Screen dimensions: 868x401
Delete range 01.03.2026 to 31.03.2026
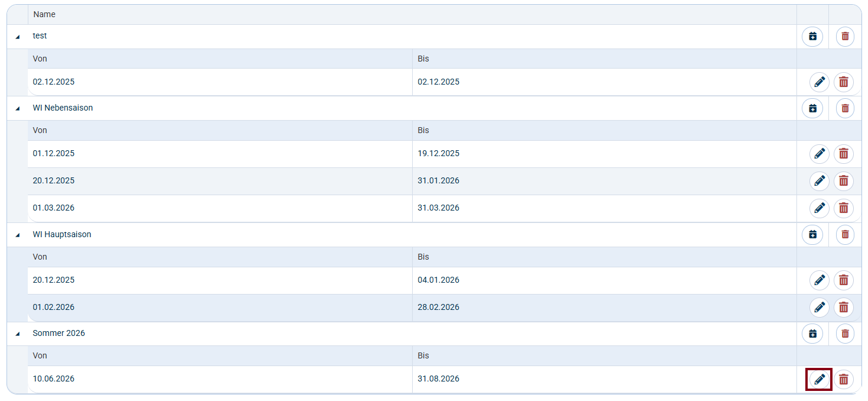844,208
